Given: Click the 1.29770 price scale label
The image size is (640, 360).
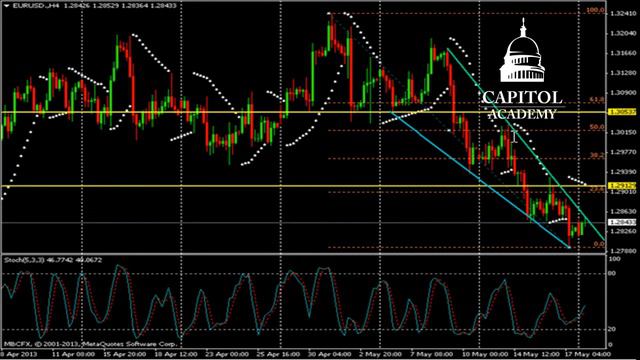Looking at the screenshot, I should click(x=623, y=152).
